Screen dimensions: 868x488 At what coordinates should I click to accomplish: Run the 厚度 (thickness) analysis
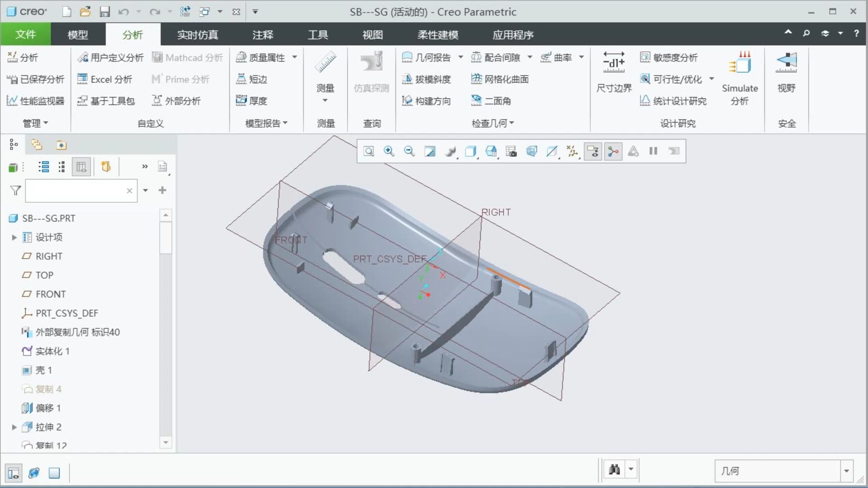pyautogui.click(x=253, y=101)
